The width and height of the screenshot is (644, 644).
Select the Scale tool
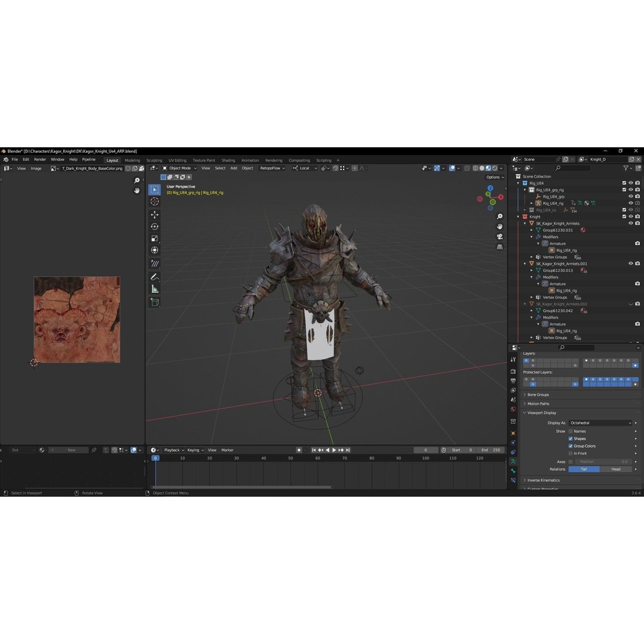[154, 238]
